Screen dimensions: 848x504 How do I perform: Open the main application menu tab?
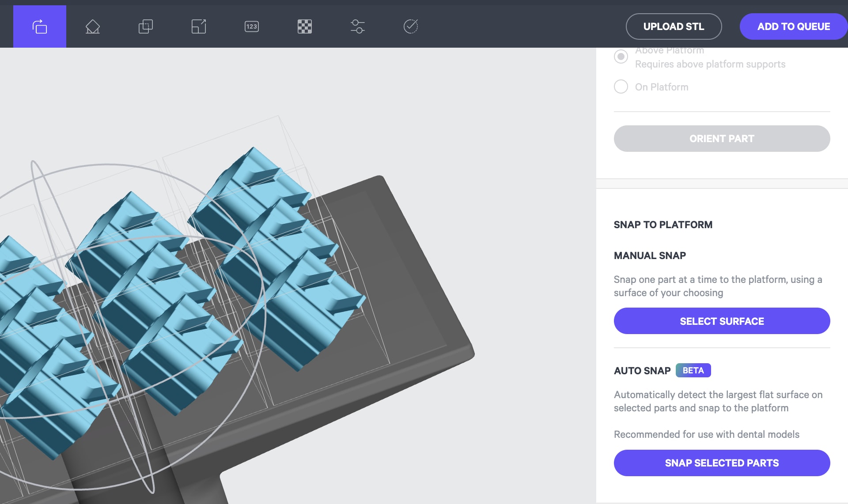[40, 26]
